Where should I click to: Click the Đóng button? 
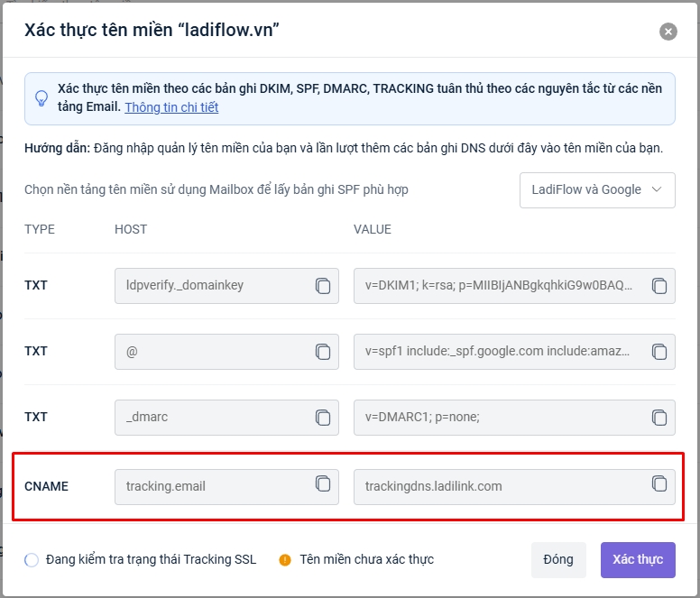[558, 559]
